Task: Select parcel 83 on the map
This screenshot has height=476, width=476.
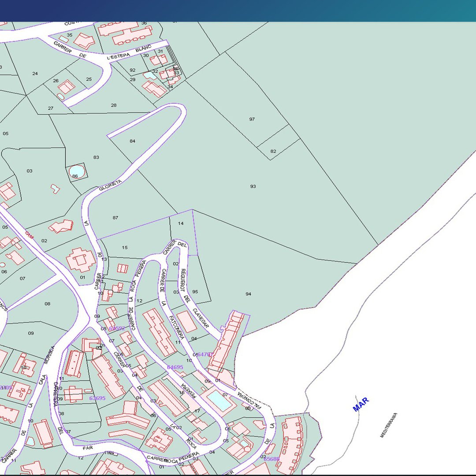Action: coord(97,157)
